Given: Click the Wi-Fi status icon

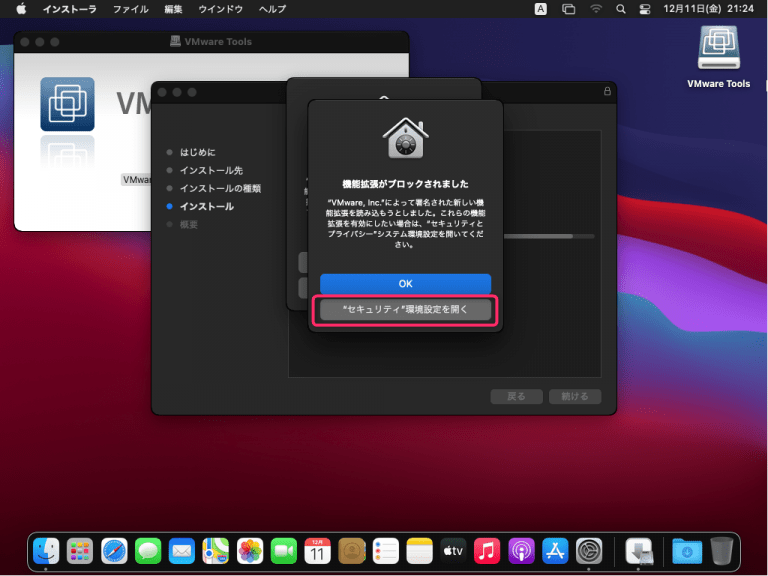Looking at the screenshot, I should pos(596,9).
